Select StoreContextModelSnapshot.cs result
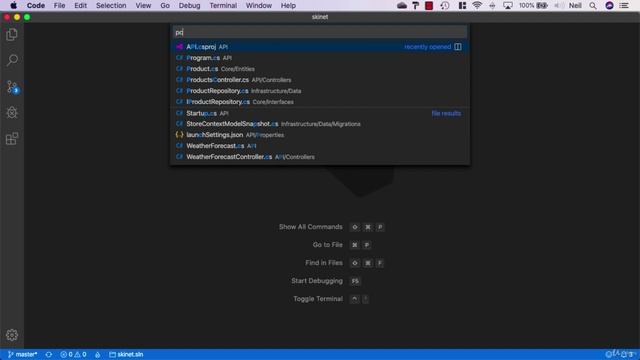Image resolution: width=640 pixels, height=360 pixels. pyautogui.click(x=320, y=124)
